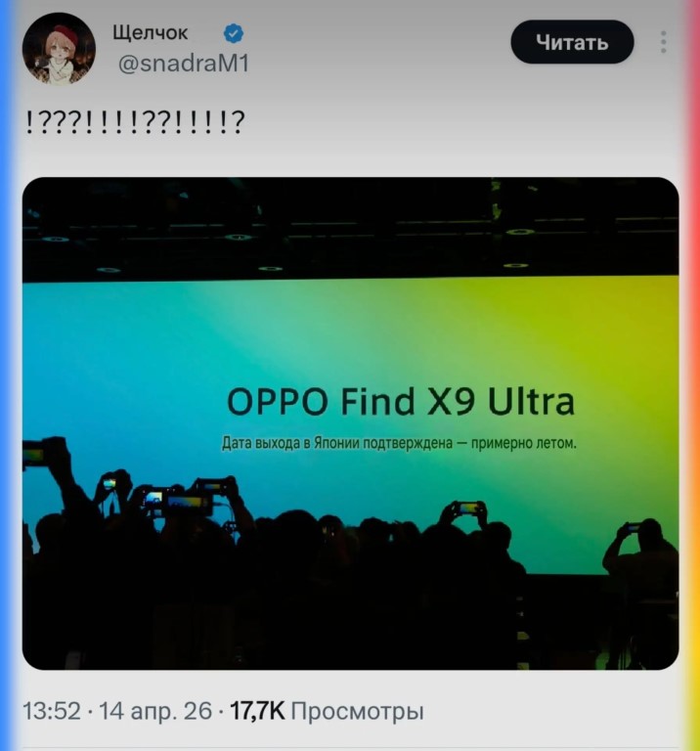Click the Просмотры views label

coord(358,711)
